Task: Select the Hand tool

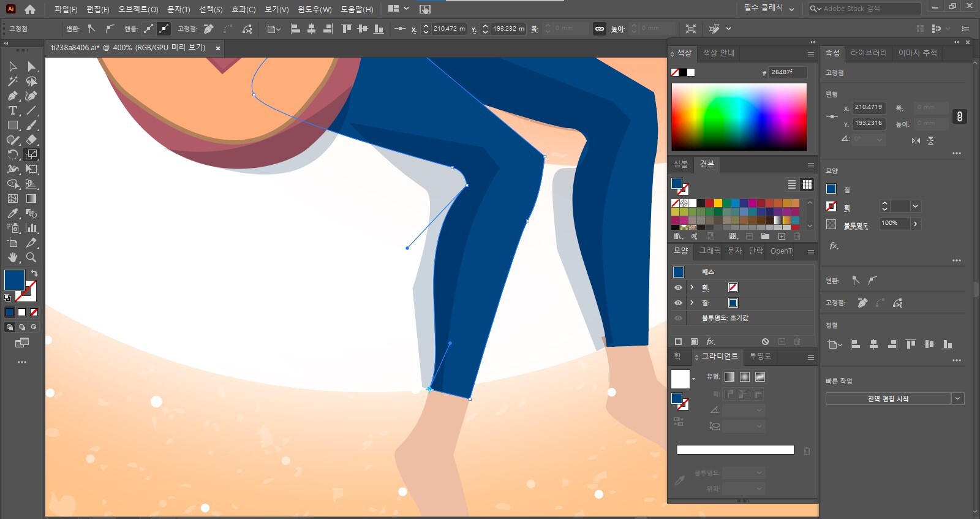Action: point(12,257)
